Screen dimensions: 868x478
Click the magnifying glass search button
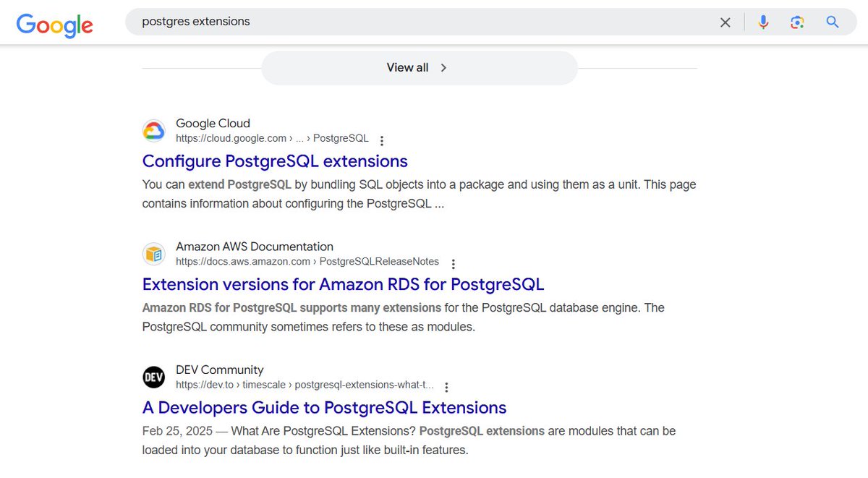(x=833, y=22)
